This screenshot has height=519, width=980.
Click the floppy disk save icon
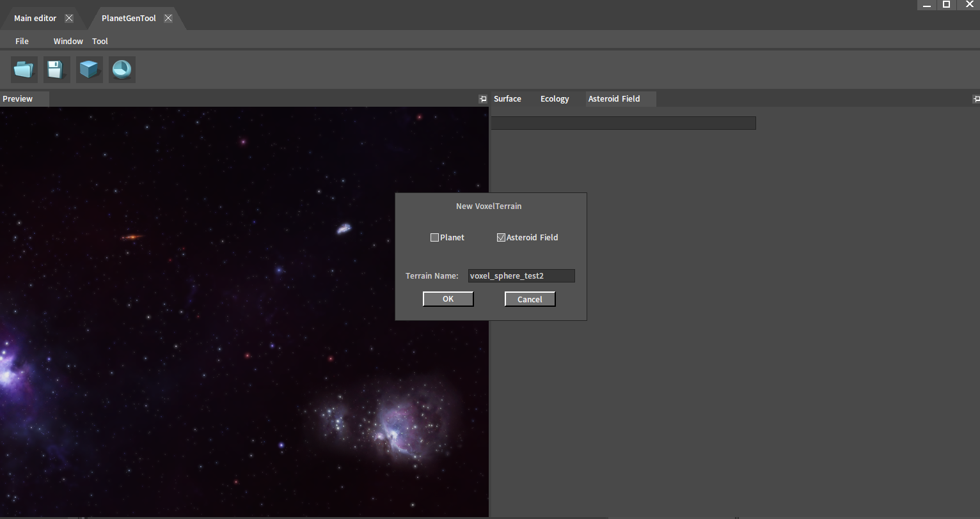(56, 69)
